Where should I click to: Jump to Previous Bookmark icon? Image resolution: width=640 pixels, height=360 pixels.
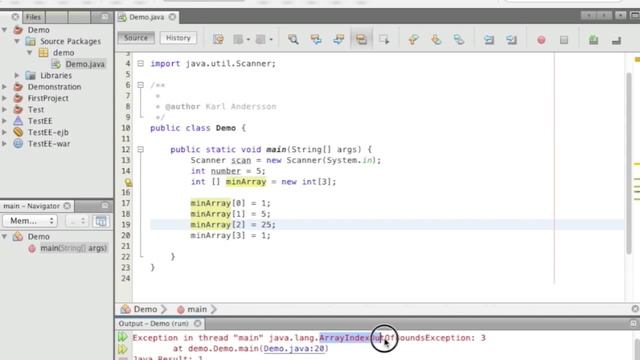(413, 39)
